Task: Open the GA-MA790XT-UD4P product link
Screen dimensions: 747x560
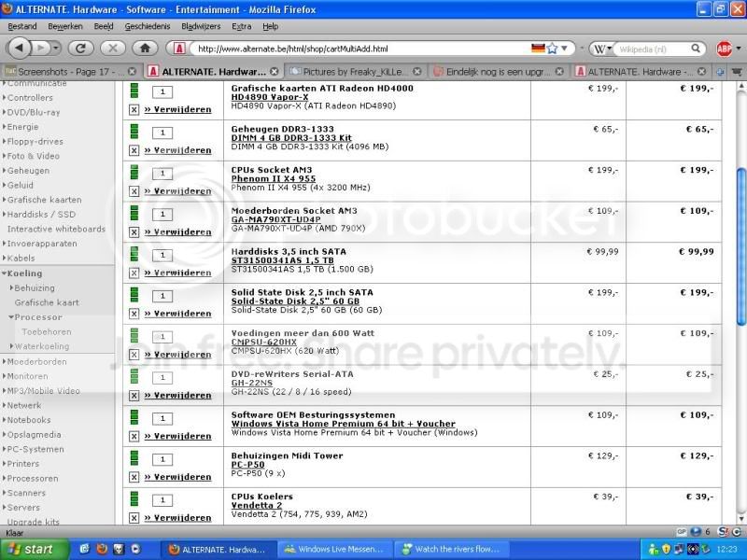Action: (x=275, y=219)
